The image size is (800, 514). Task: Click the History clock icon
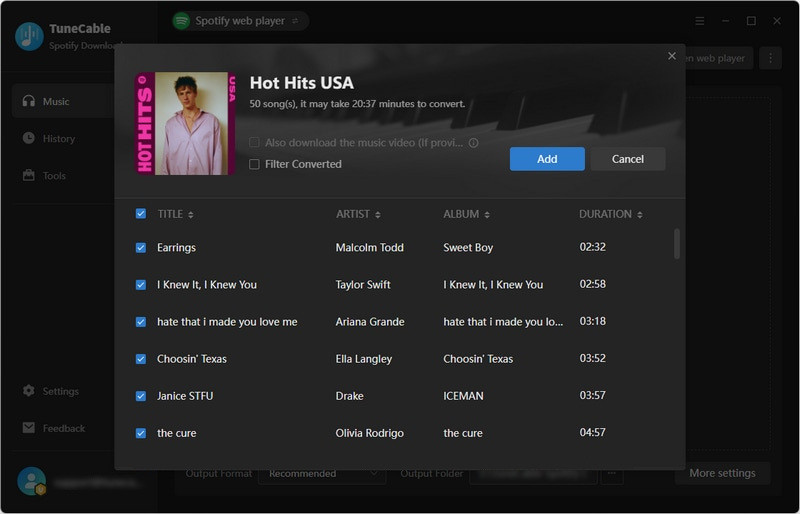(29, 138)
